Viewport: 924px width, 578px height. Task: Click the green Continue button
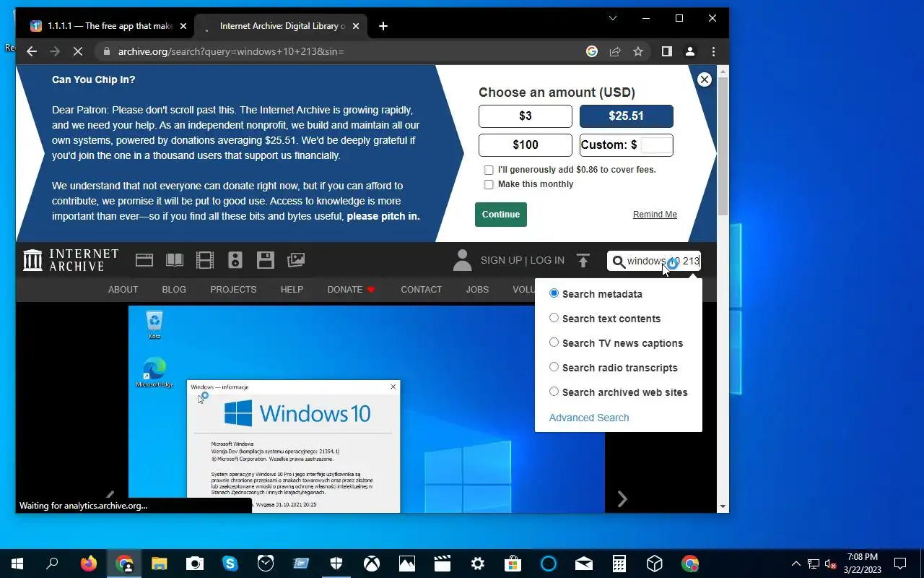point(501,215)
